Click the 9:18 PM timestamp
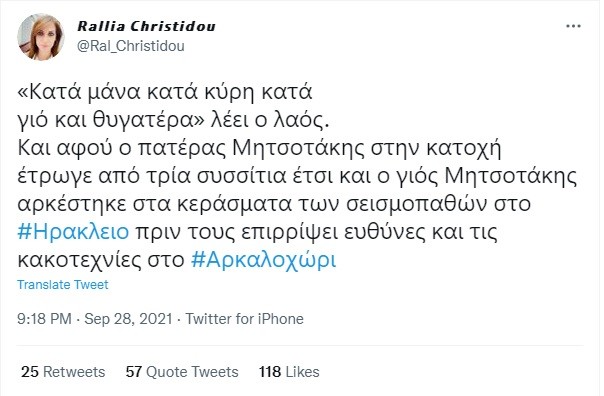The width and height of the screenshot is (604, 396). (x=44, y=319)
